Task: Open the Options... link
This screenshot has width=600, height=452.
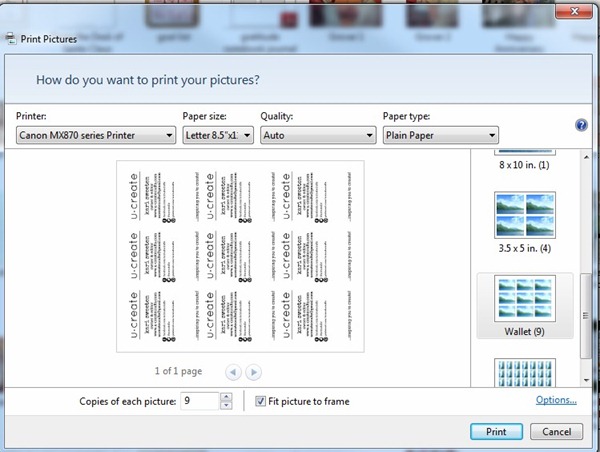Action: (556, 400)
